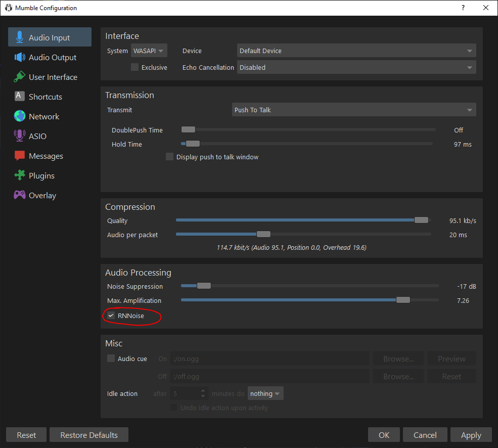
Task: Click the Overlay gamepad icon
Action: point(20,195)
